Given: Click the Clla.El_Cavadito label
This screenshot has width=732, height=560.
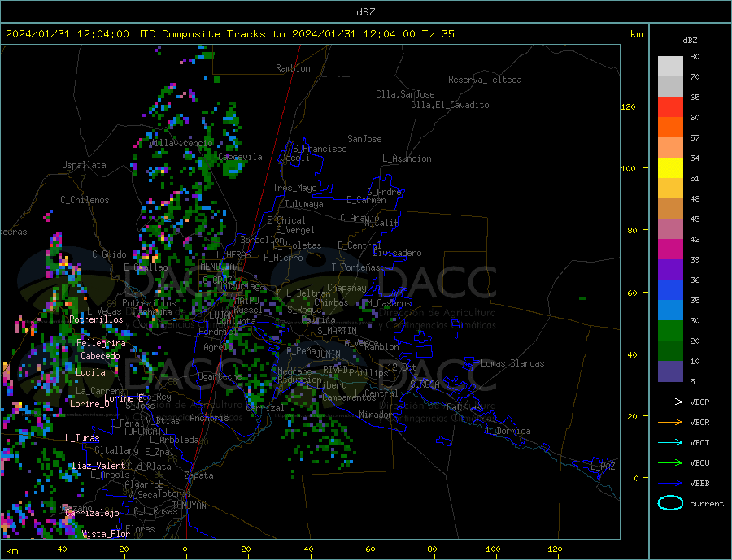Looking at the screenshot, I should [450, 105].
